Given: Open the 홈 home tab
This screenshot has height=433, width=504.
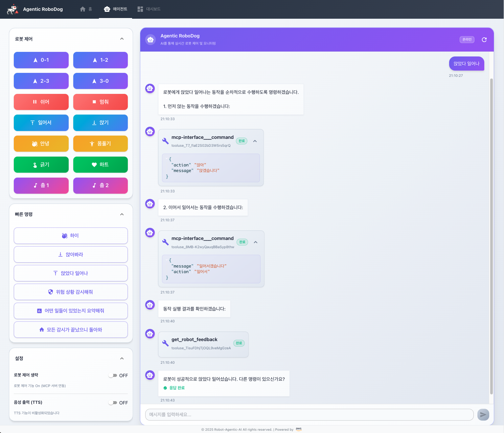Looking at the screenshot, I should click(86, 9).
